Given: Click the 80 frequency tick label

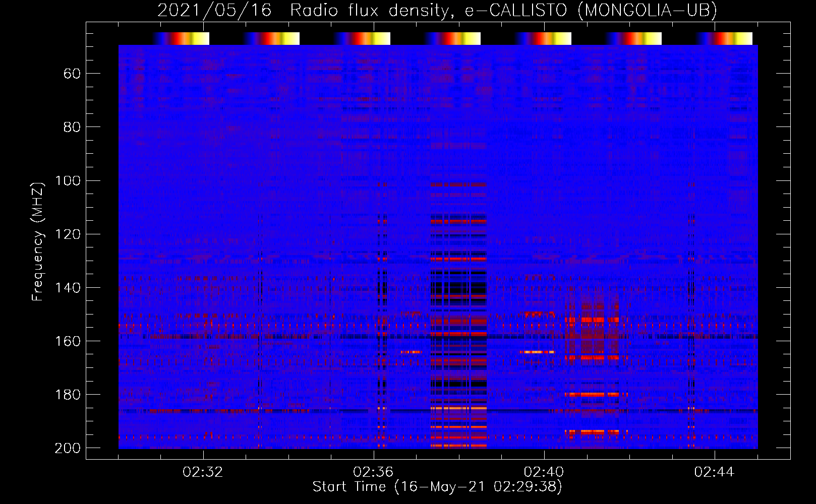Looking at the screenshot, I should pyautogui.click(x=72, y=128).
